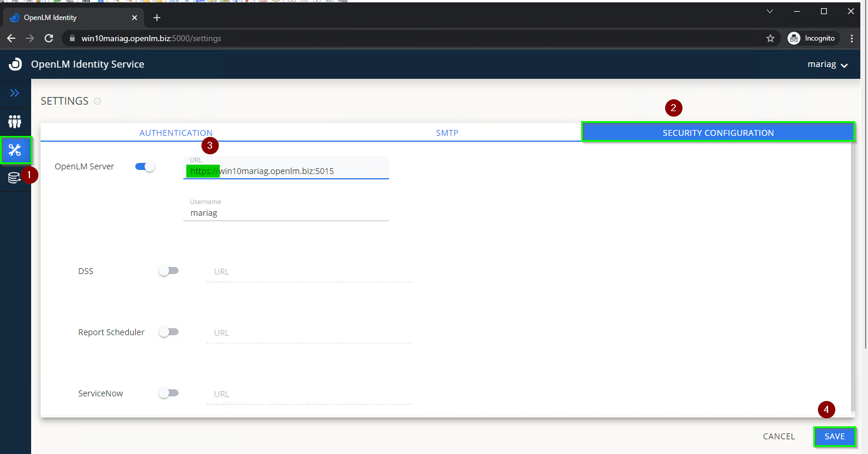
Task: Expand the sidebar with the double chevron
Action: tap(15, 93)
